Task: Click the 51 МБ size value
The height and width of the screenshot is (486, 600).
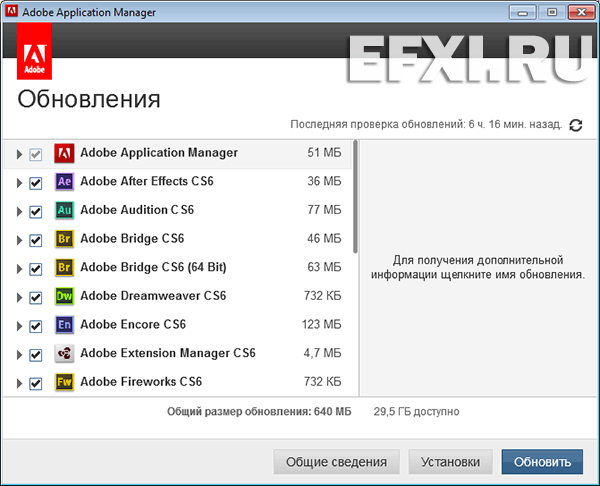Action: (x=324, y=153)
